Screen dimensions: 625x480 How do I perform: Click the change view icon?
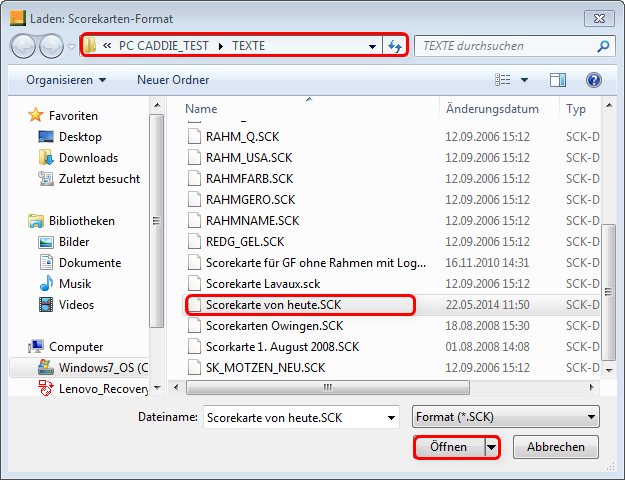503,80
